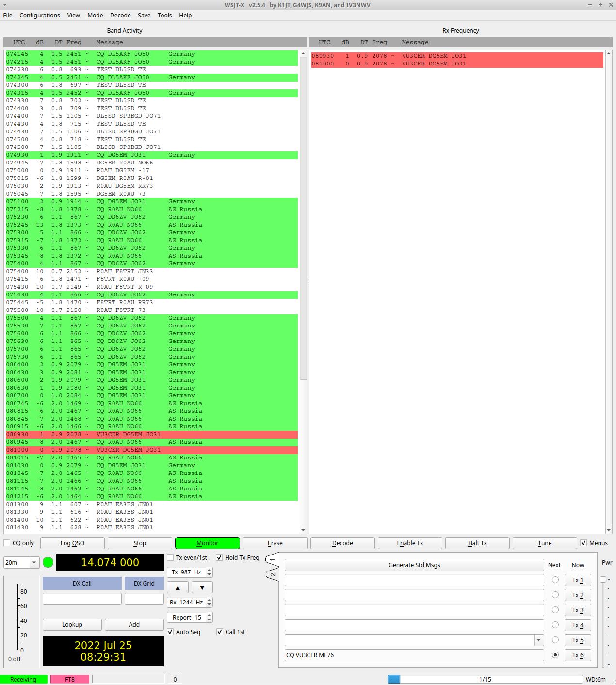Click the Receiving status indicator
Viewport: 616px width, 685px height.
(x=23, y=679)
